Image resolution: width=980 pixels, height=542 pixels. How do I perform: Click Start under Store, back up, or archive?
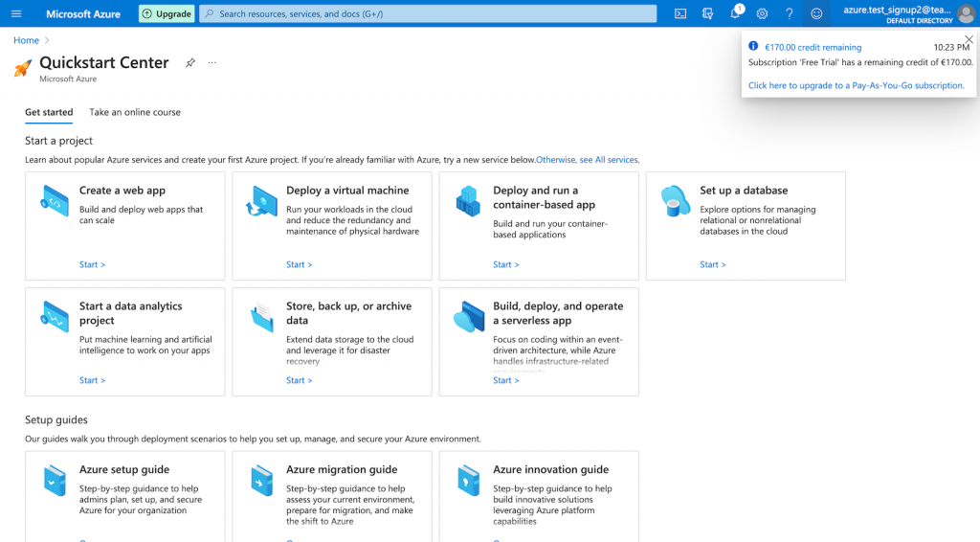click(x=300, y=380)
